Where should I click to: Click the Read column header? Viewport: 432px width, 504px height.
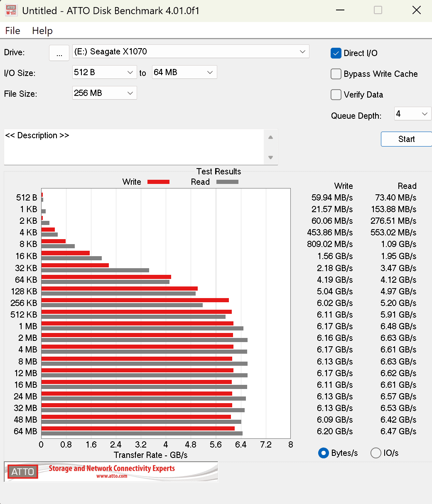click(407, 186)
